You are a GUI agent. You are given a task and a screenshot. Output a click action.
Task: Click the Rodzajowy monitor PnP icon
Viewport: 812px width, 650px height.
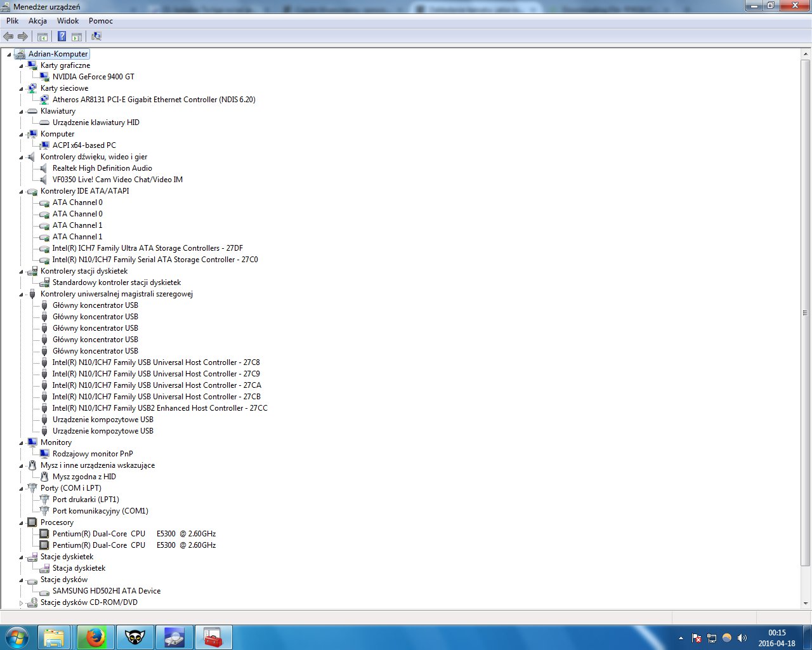tap(44, 454)
